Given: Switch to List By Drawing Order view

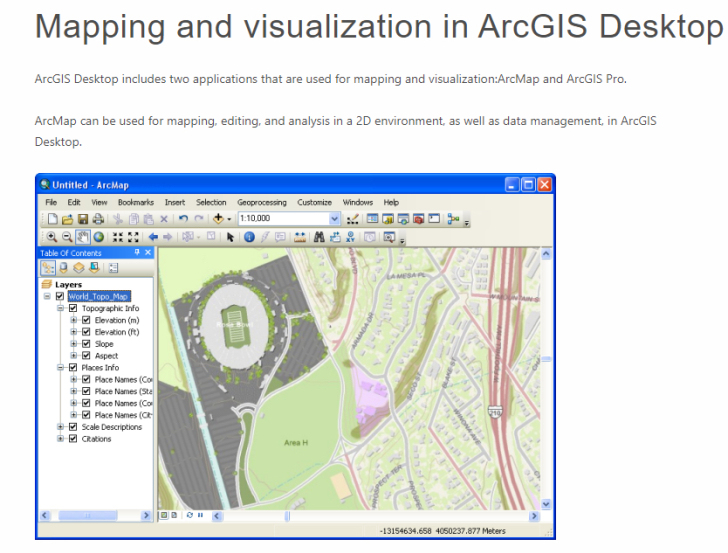Looking at the screenshot, I should pos(48,268).
